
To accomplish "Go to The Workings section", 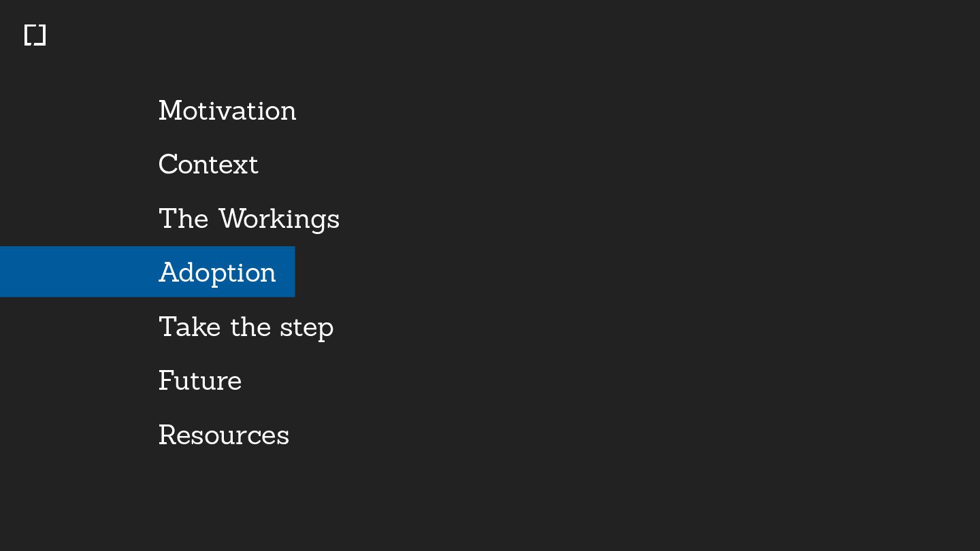I will point(249,219).
